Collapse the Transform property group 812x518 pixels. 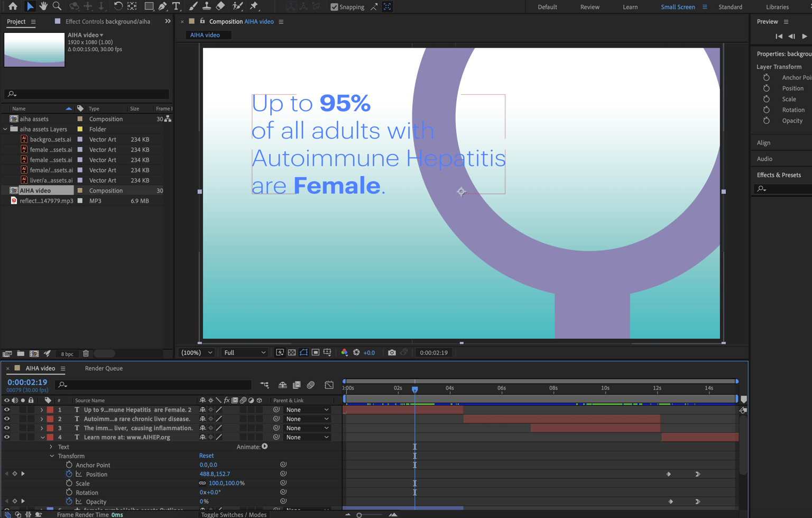coord(52,456)
